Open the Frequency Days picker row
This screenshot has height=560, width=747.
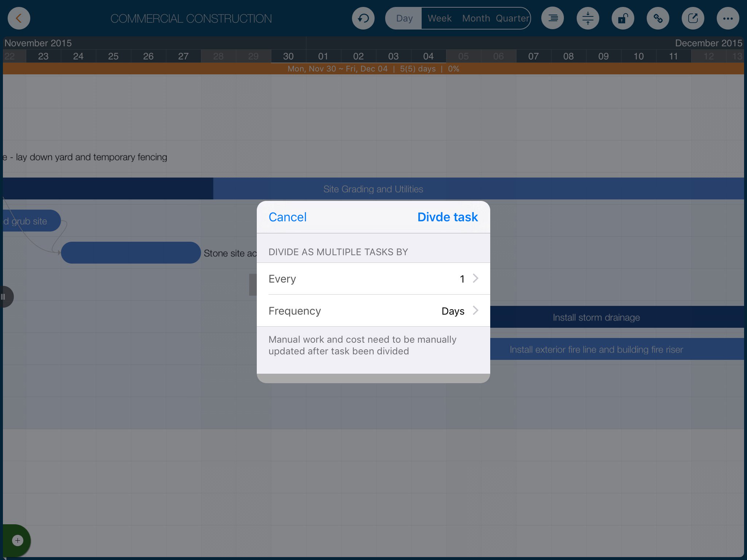373,311
